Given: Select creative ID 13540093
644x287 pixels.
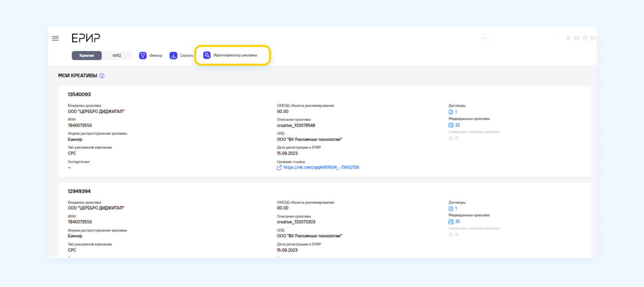Looking at the screenshot, I should click(79, 95).
